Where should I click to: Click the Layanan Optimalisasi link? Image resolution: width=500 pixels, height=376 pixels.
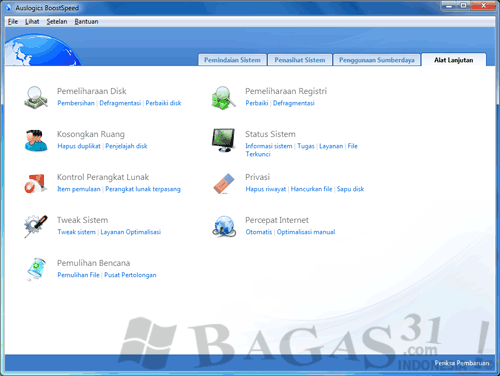[x=131, y=232]
